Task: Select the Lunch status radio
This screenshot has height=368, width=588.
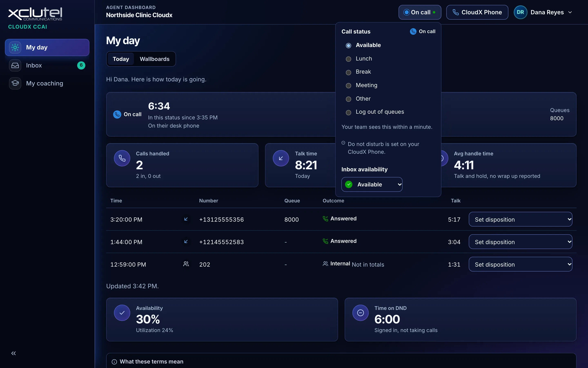Action: (349, 59)
